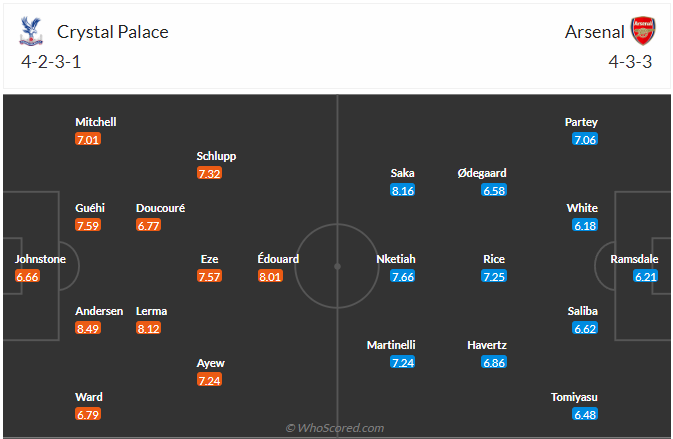Select Martinelli's player name

click(391, 345)
